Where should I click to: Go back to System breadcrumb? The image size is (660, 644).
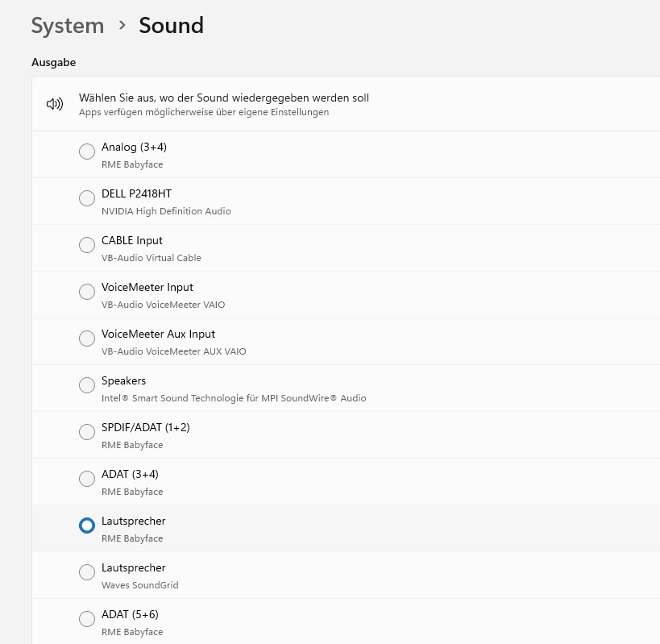click(68, 26)
